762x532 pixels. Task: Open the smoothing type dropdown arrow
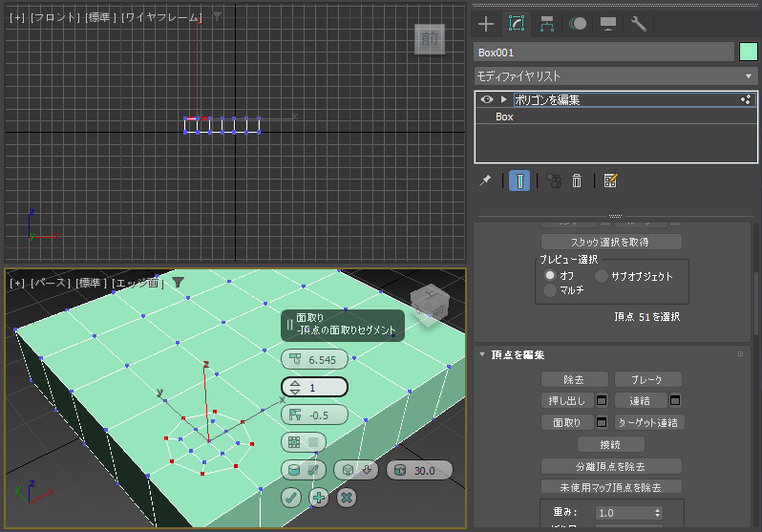click(367, 470)
